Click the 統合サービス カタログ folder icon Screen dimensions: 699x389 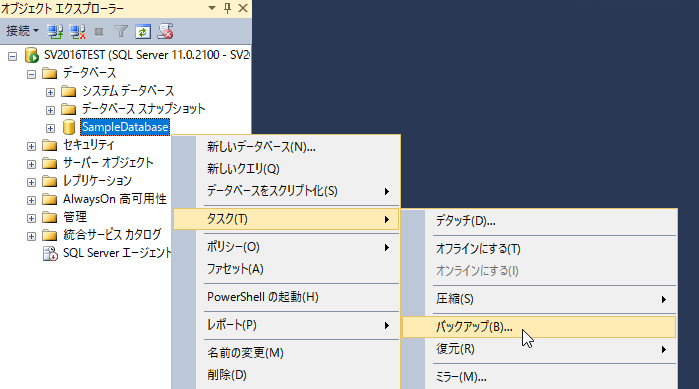[x=49, y=235]
